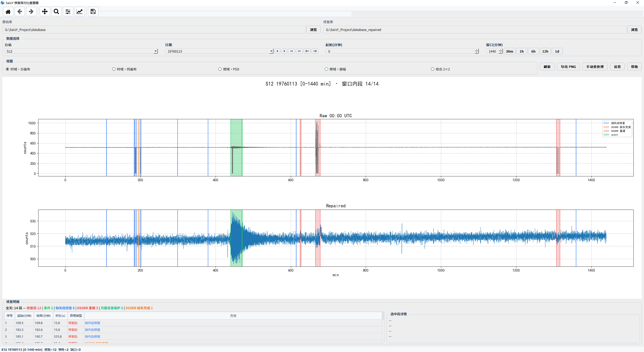Skip to first date with bar-left arrow

(x=307, y=51)
